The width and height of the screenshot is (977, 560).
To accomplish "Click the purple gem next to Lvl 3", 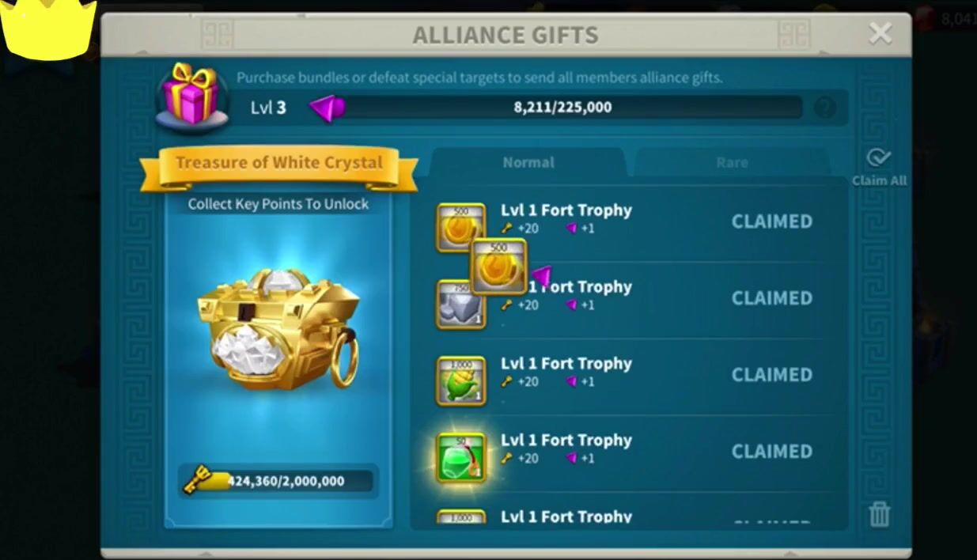I will click(327, 108).
